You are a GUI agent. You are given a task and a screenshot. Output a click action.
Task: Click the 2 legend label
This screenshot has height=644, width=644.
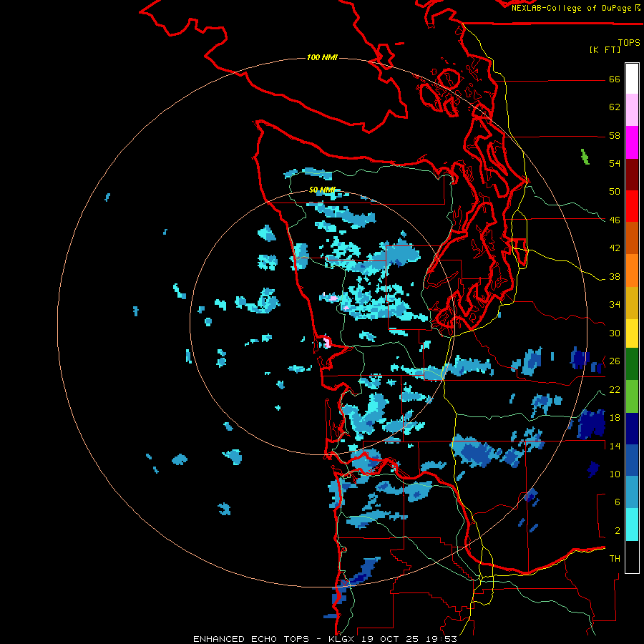point(618,531)
